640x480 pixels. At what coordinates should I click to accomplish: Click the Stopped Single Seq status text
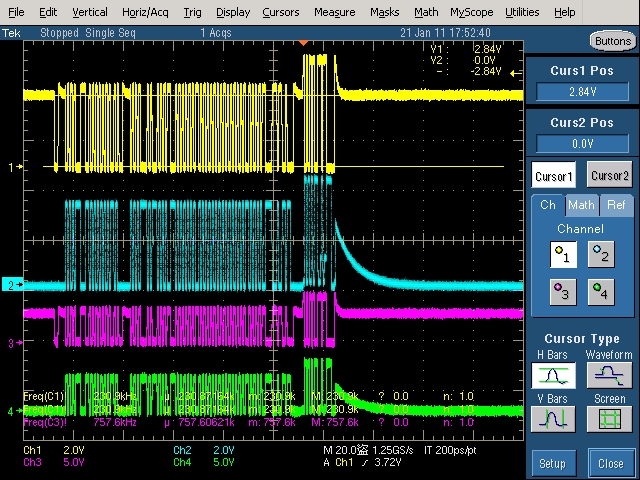coord(88,33)
